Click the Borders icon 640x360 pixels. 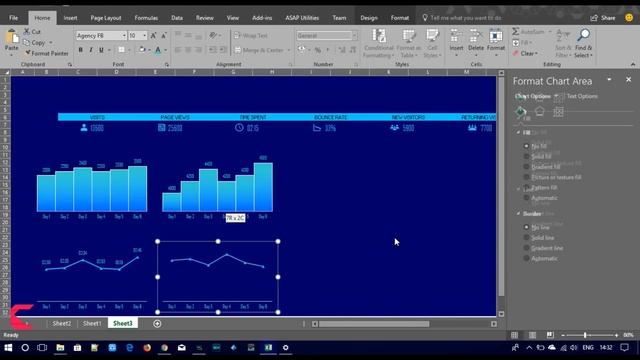click(x=121, y=50)
